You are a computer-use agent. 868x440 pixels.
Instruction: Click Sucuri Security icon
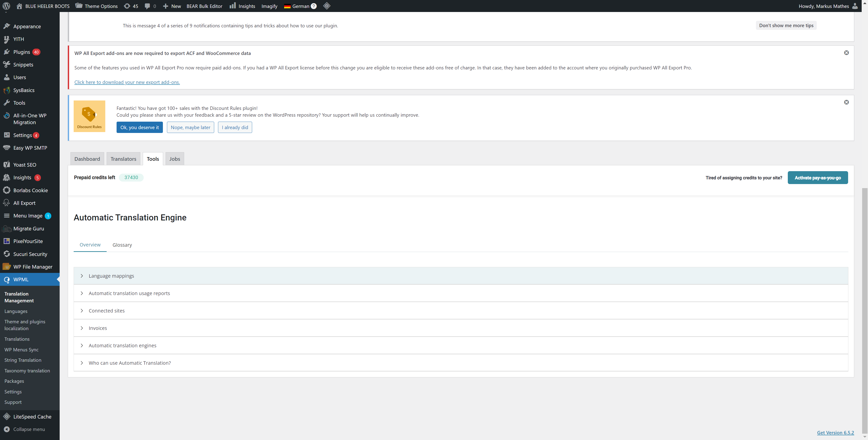(7, 254)
